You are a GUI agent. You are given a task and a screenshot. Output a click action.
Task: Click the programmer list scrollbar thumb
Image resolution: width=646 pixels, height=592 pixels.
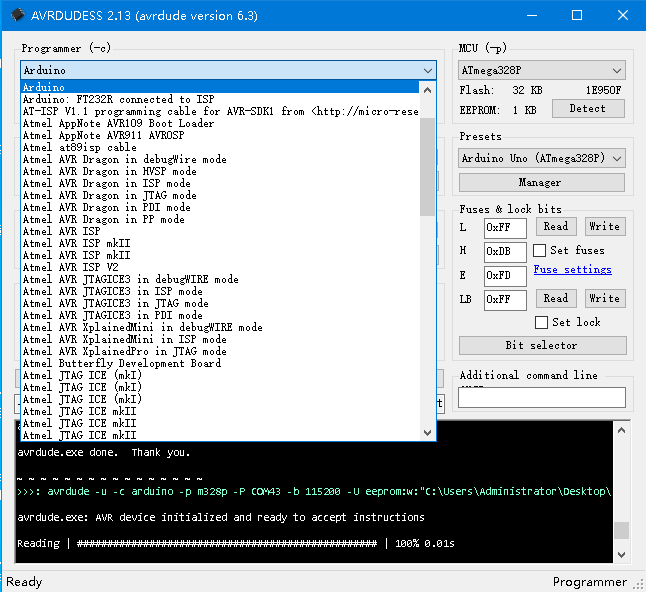428,167
